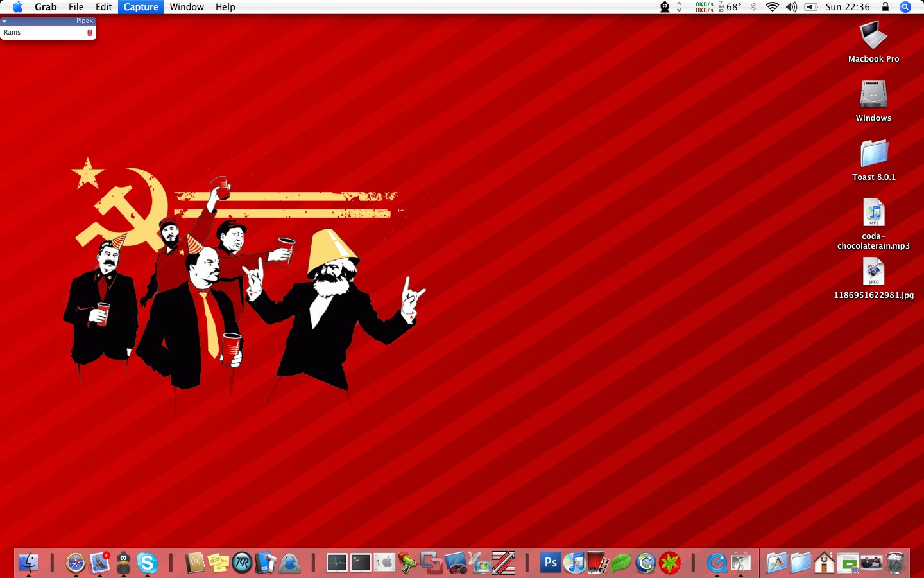Click the ray gun dock icon
924x578 pixels.
point(408,563)
